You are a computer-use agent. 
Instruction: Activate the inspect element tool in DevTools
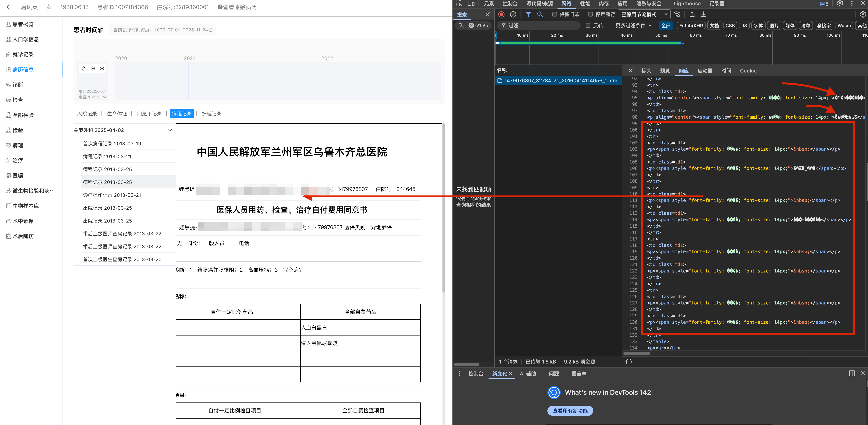click(x=459, y=4)
